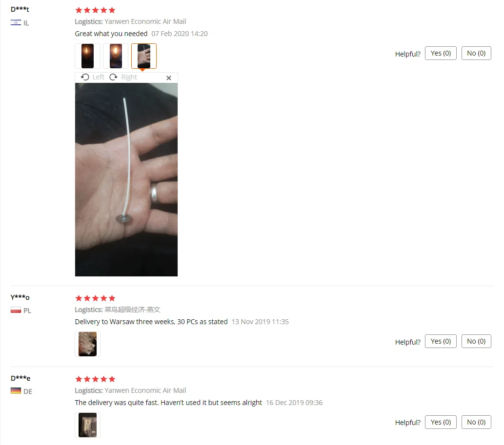Open first candle thumbnail in D***t review
The image size is (504, 445).
point(87,56)
